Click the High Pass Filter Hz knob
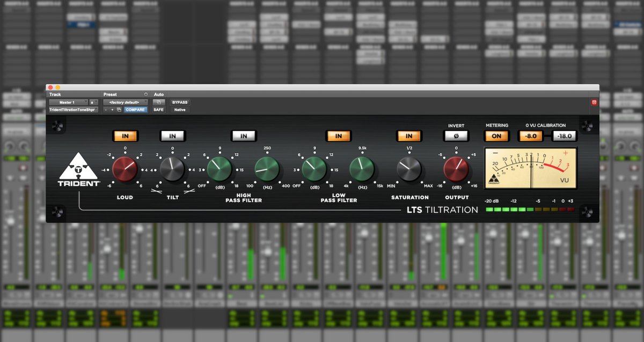 [267, 169]
